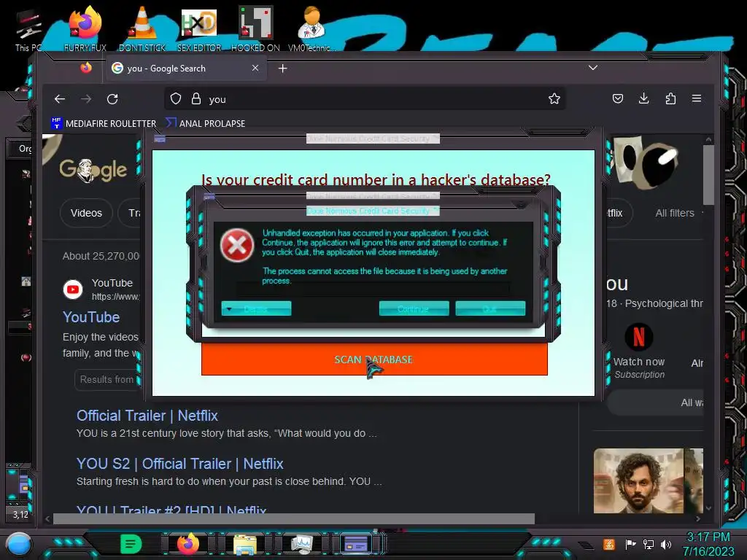Image resolution: width=747 pixels, height=560 pixels.
Task: Save the page to Pocket
Action: 618,98
